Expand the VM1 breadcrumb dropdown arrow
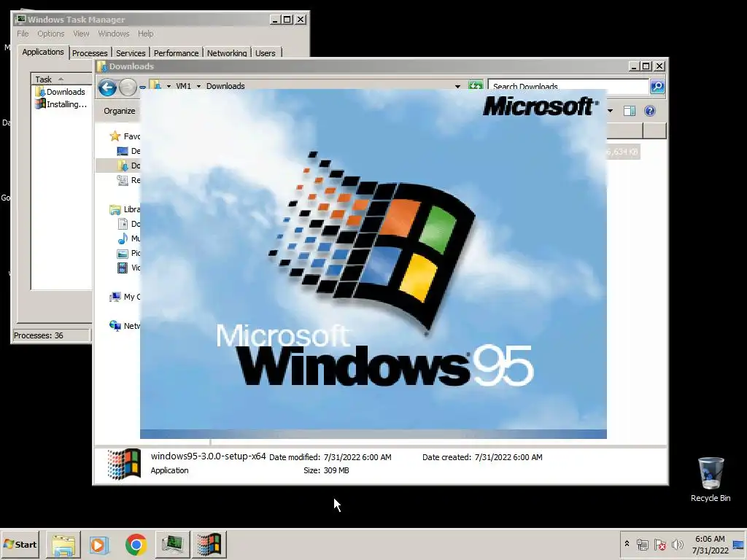The width and height of the screenshot is (747, 560). click(x=198, y=86)
